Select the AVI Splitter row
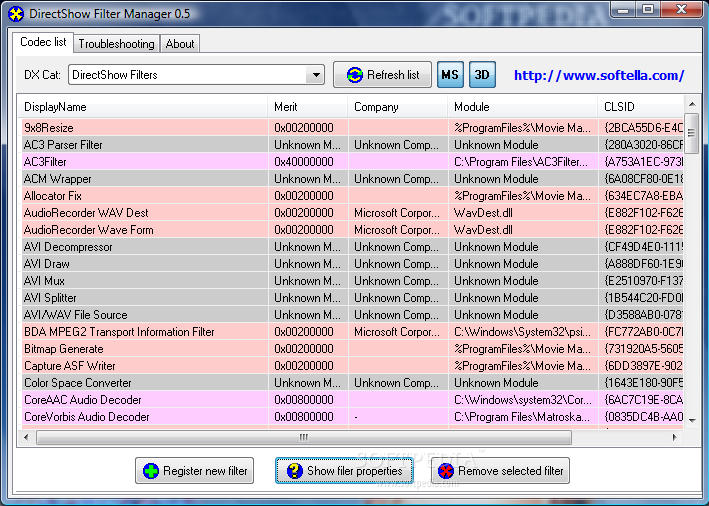 click(x=352, y=298)
